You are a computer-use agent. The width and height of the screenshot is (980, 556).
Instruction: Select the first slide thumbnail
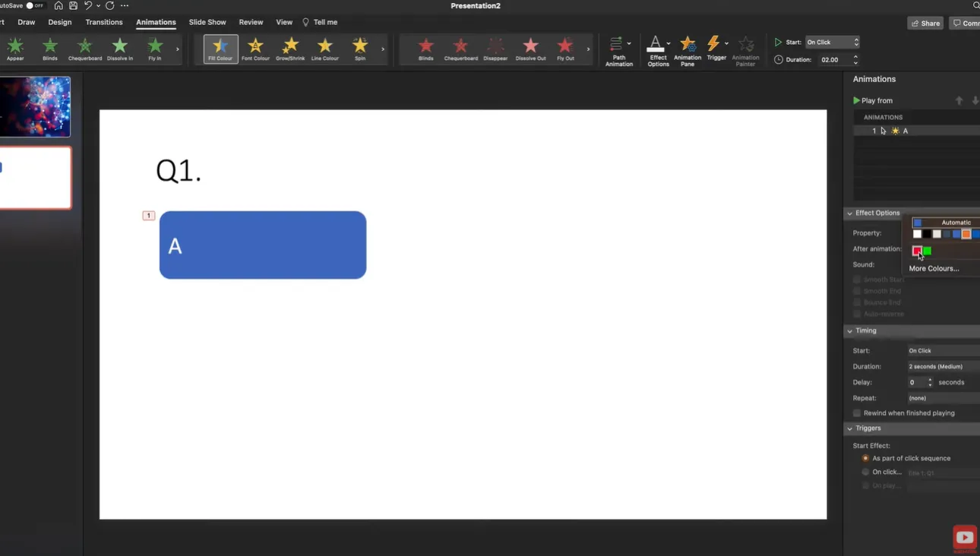click(35, 106)
